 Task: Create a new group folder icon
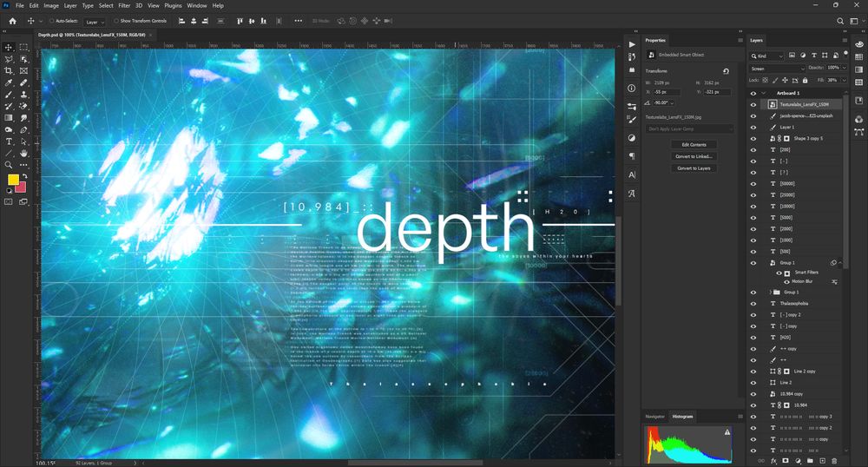pyautogui.click(x=810, y=461)
